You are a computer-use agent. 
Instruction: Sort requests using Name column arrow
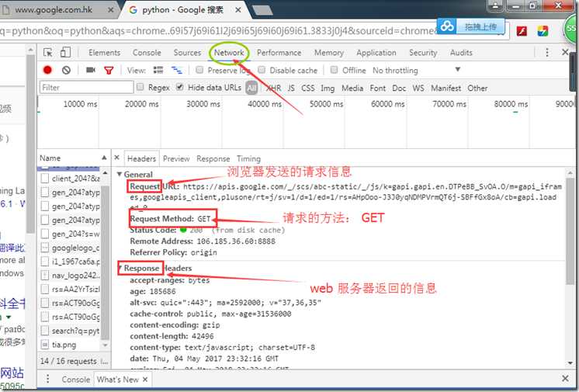click(x=104, y=158)
